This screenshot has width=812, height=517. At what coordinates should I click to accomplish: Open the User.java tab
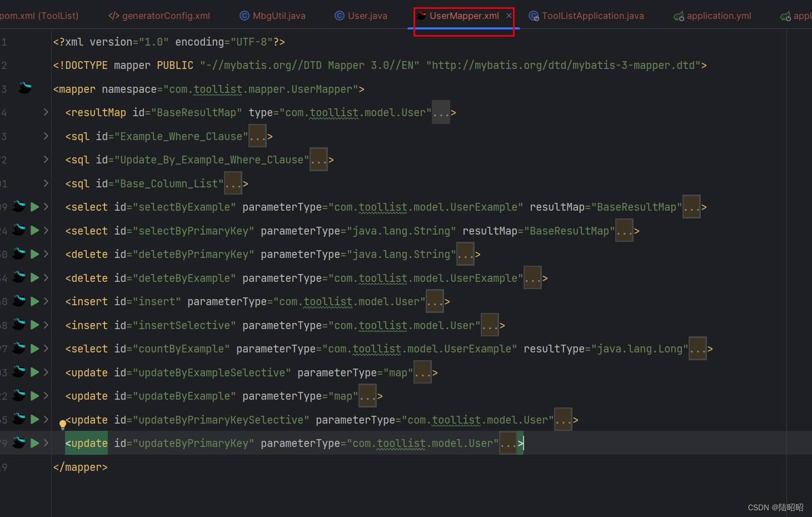click(x=361, y=16)
